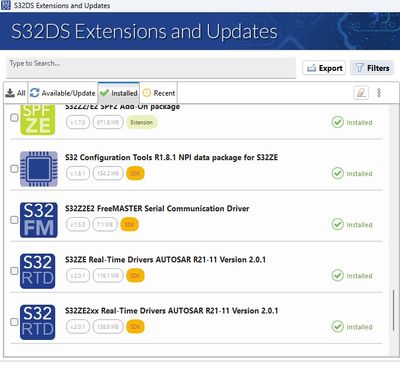Viewport: 400px width, 385px height.
Task: Click the S32 FM FreeMASTER icon
Action: coord(39,220)
